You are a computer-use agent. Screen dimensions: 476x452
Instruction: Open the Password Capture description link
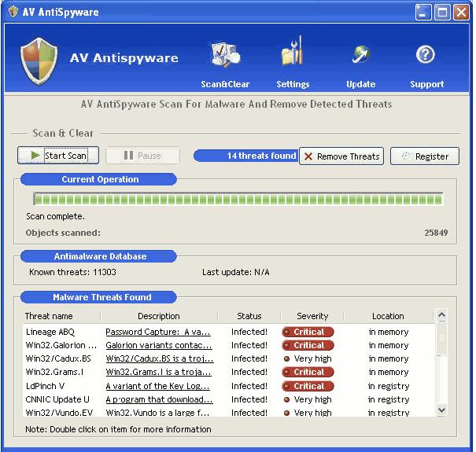pyautogui.click(x=158, y=332)
